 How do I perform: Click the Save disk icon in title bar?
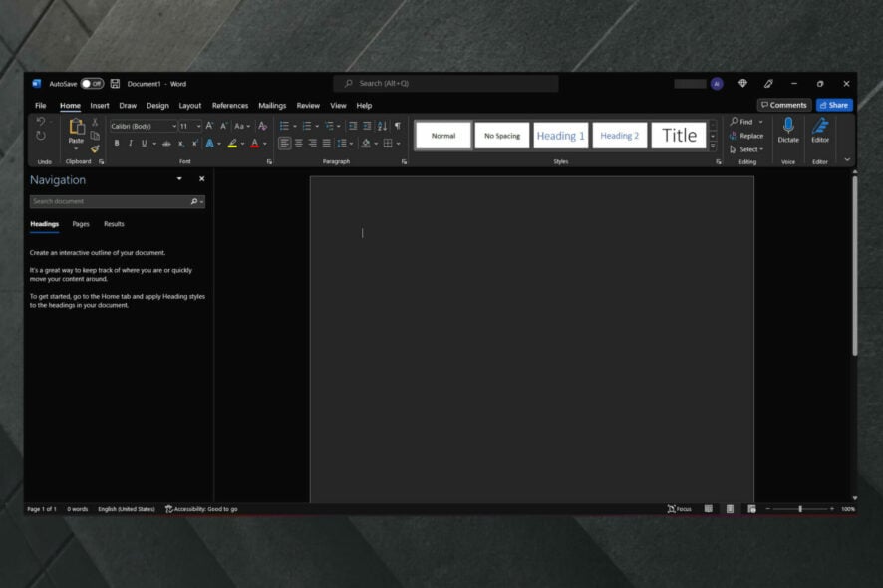point(115,84)
